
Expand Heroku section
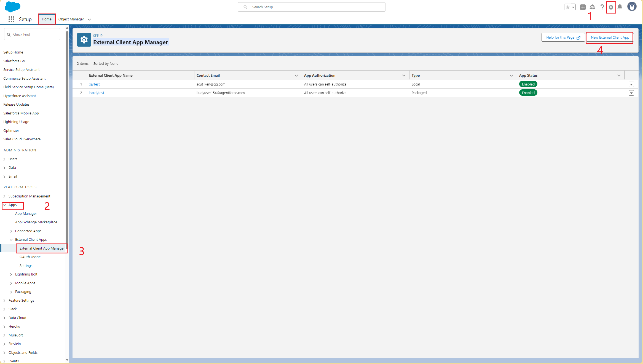4,326
